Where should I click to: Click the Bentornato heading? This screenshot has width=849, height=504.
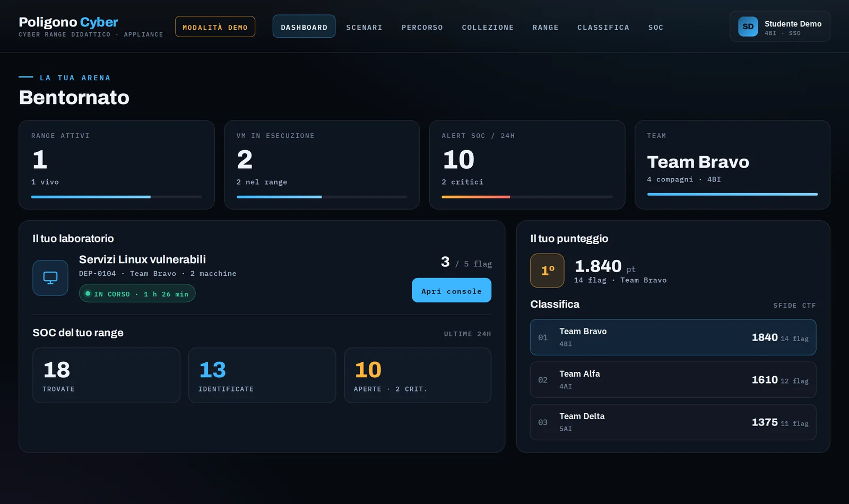pyautogui.click(x=74, y=98)
